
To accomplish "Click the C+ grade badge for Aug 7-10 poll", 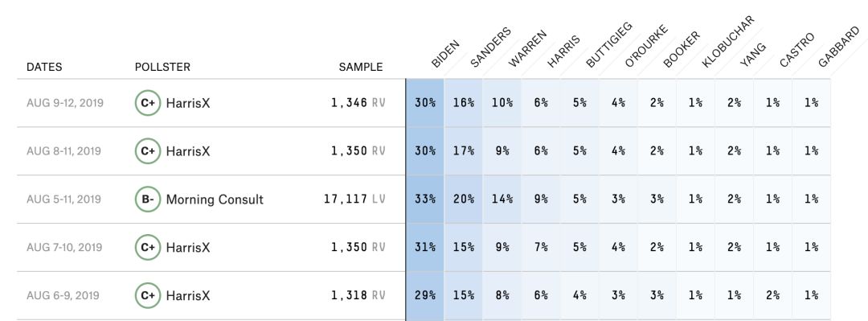I will pos(148,247).
